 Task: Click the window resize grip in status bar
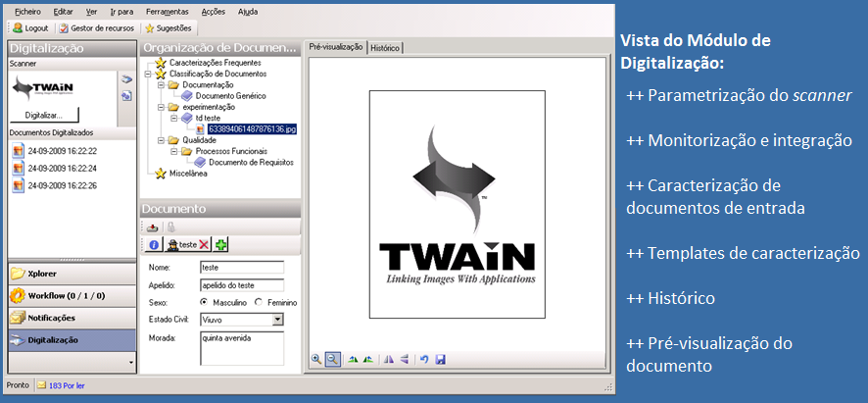(x=608, y=386)
